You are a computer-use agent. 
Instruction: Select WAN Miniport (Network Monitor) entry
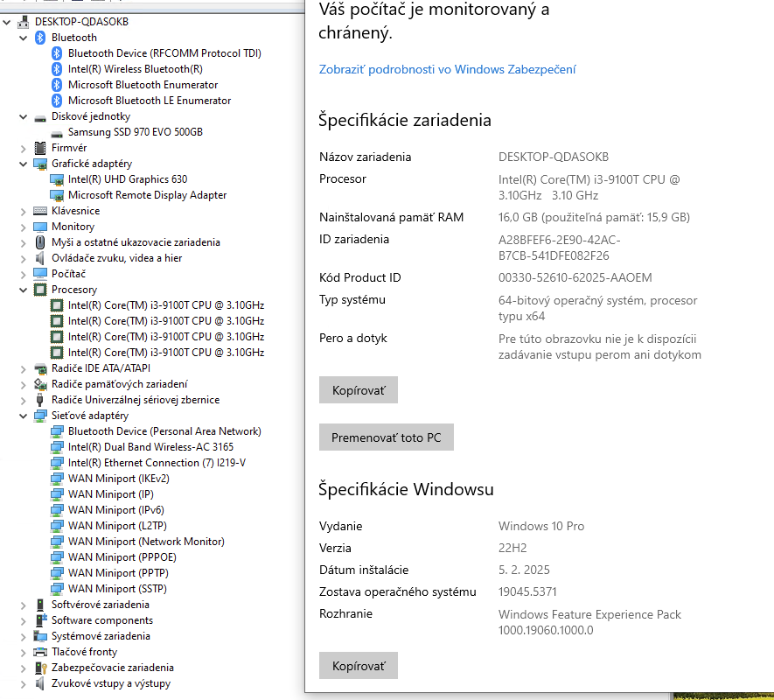147,542
